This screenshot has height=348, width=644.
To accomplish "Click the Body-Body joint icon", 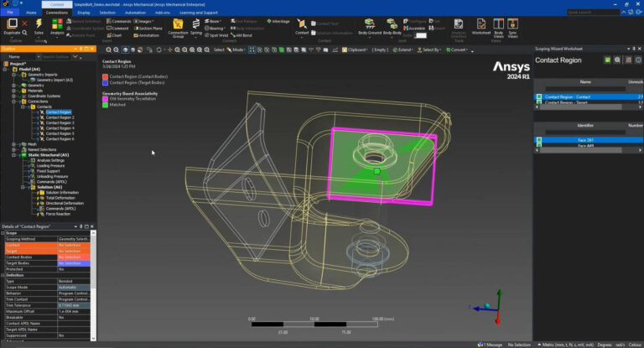I will [392, 23].
